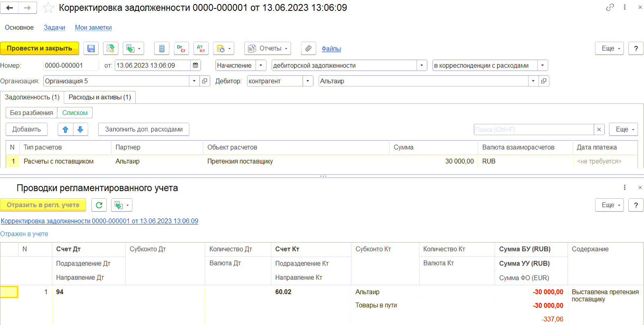Select the 30 000,00 amount in Сумма column

433,161
